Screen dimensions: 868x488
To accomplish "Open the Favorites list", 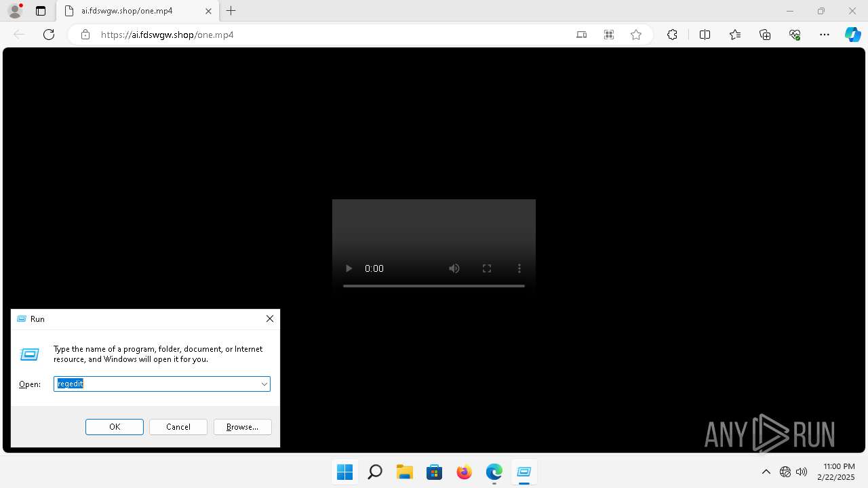I will (735, 35).
